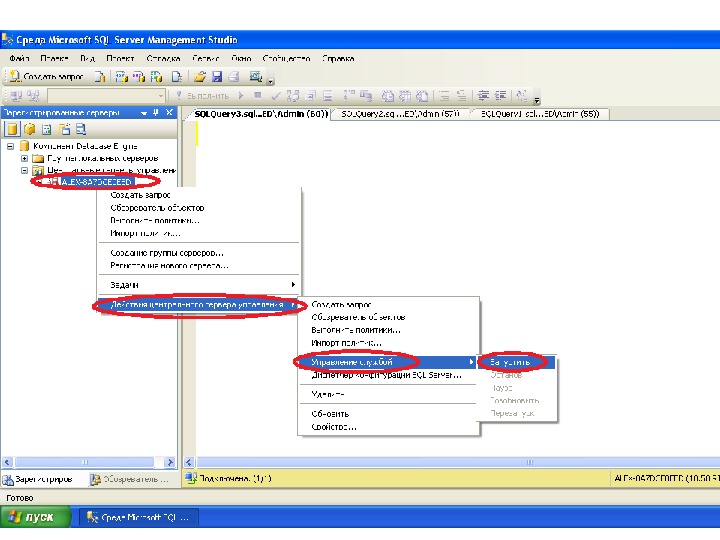Open the Окно menu
This screenshot has width=720, height=540.
tap(241, 59)
